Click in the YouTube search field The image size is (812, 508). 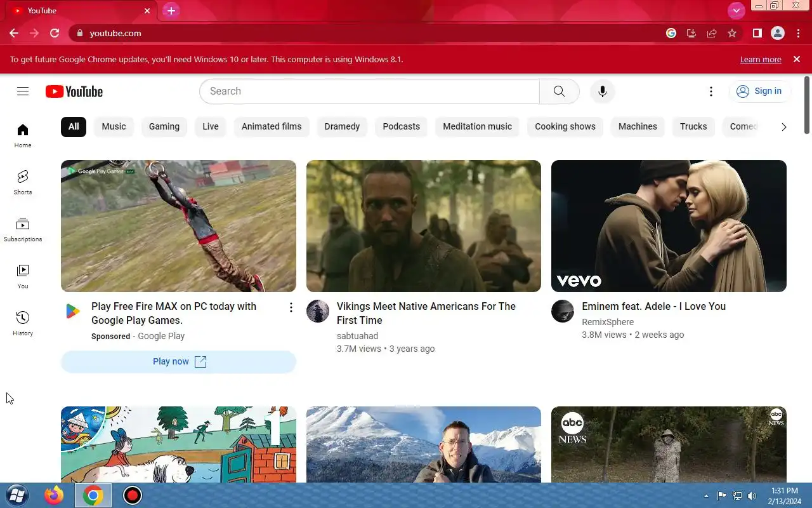point(369,91)
